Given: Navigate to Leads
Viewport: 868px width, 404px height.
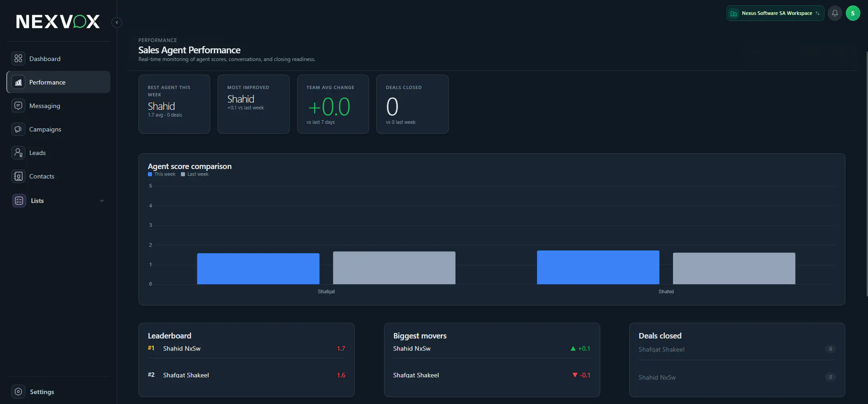Looking at the screenshot, I should click(58, 153).
